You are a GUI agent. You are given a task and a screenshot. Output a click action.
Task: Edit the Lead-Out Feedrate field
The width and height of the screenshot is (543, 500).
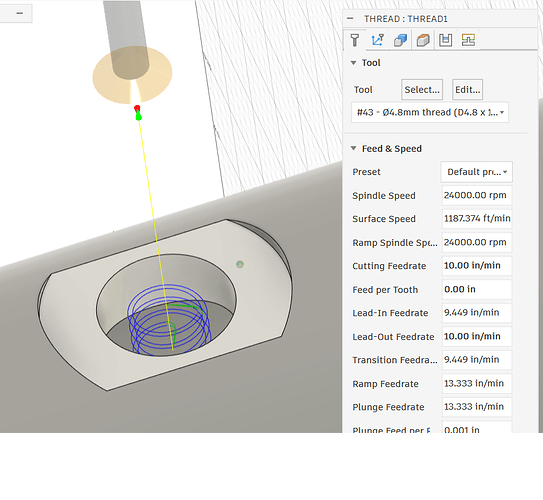point(477,336)
